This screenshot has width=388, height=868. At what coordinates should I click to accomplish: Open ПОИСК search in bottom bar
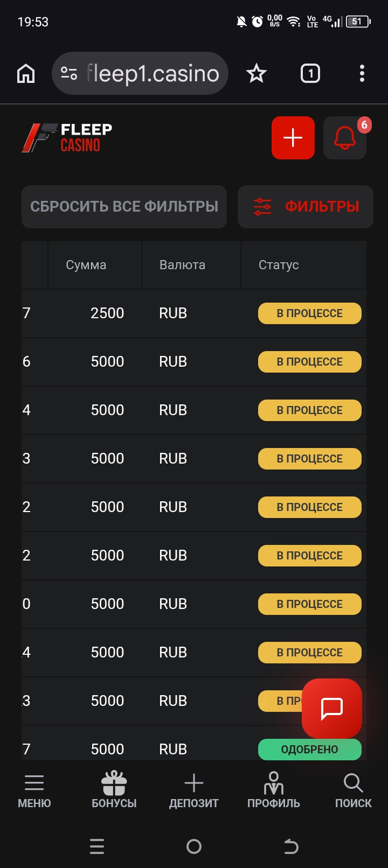point(354,791)
